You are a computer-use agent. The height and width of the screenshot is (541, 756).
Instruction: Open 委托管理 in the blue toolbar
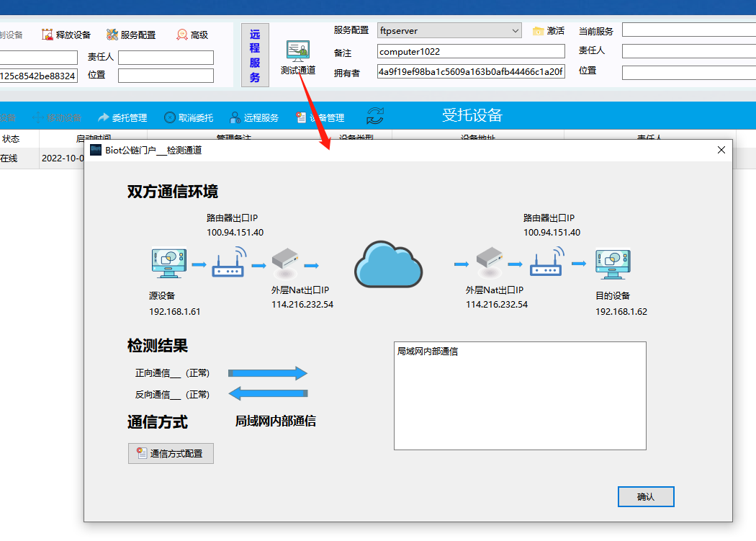pos(122,117)
